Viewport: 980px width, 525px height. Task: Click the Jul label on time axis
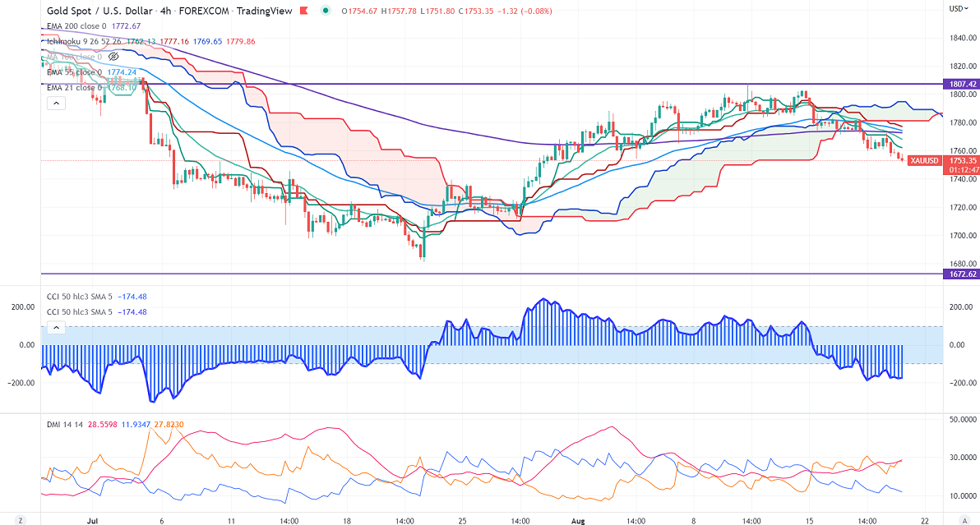click(93, 521)
